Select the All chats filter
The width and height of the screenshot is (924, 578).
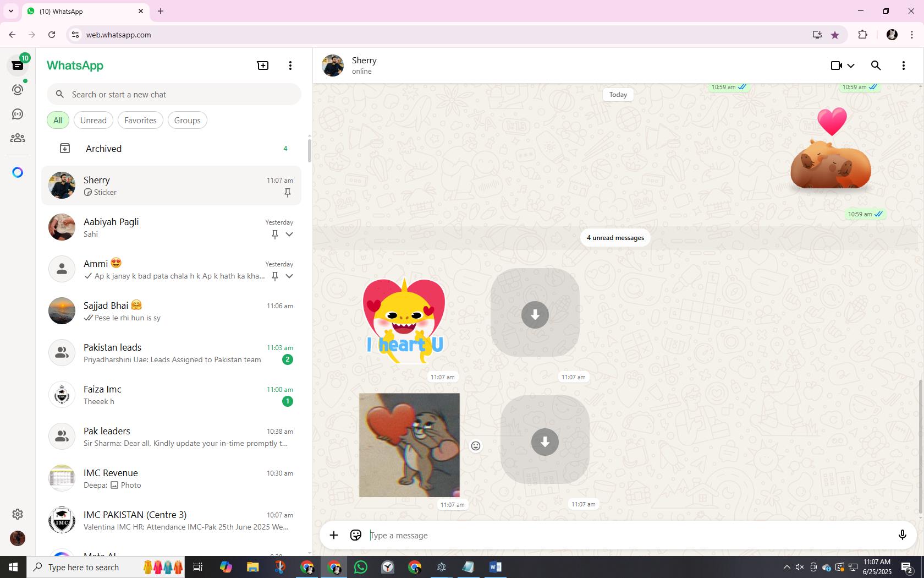pos(58,121)
